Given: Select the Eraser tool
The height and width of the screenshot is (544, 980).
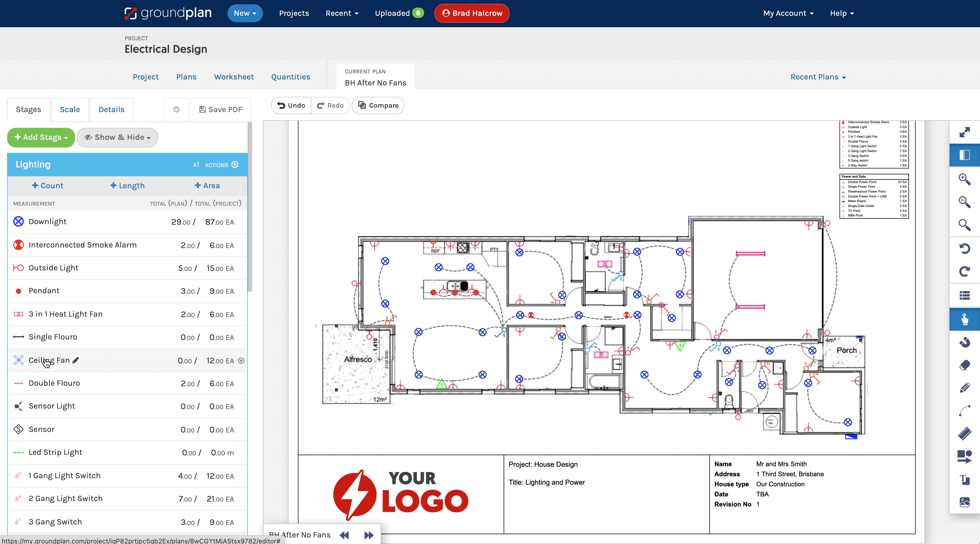Looking at the screenshot, I should [965, 366].
